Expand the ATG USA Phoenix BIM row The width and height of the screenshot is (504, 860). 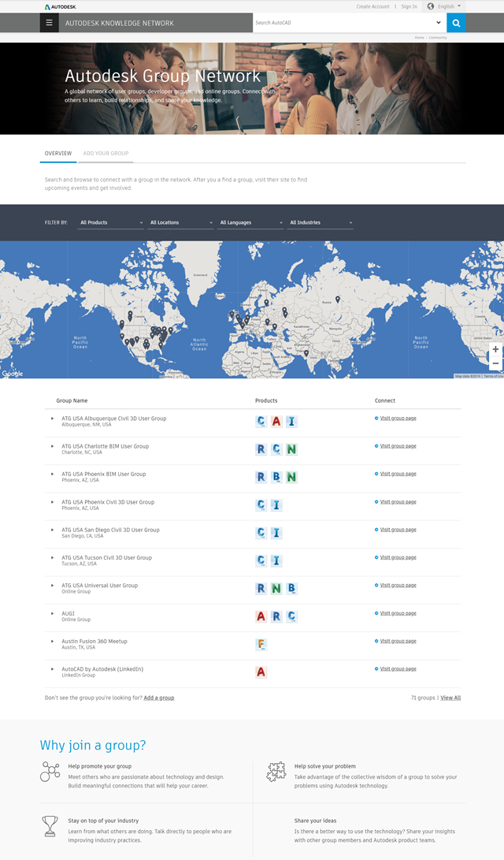53,474
